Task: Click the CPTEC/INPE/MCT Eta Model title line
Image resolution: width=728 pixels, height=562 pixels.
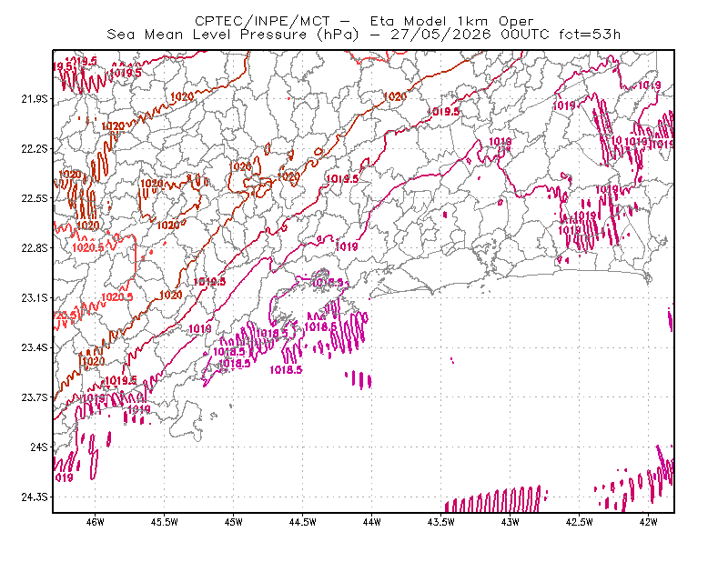Action: point(364,21)
